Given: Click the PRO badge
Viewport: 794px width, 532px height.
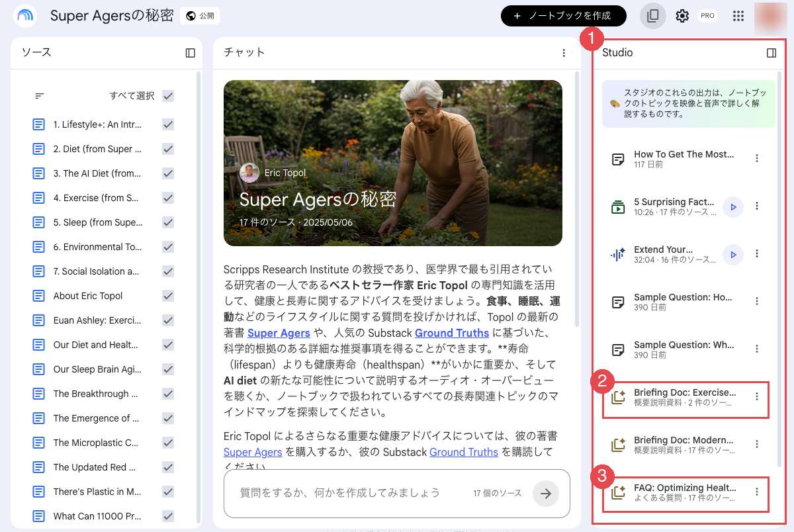Looking at the screenshot, I should coord(707,16).
